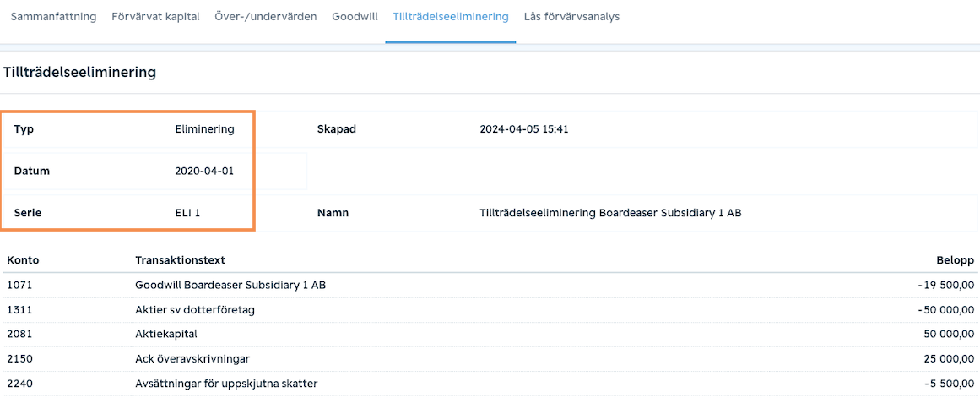Click the Konto column header
980x398 pixels.
(x=23, y=259)
